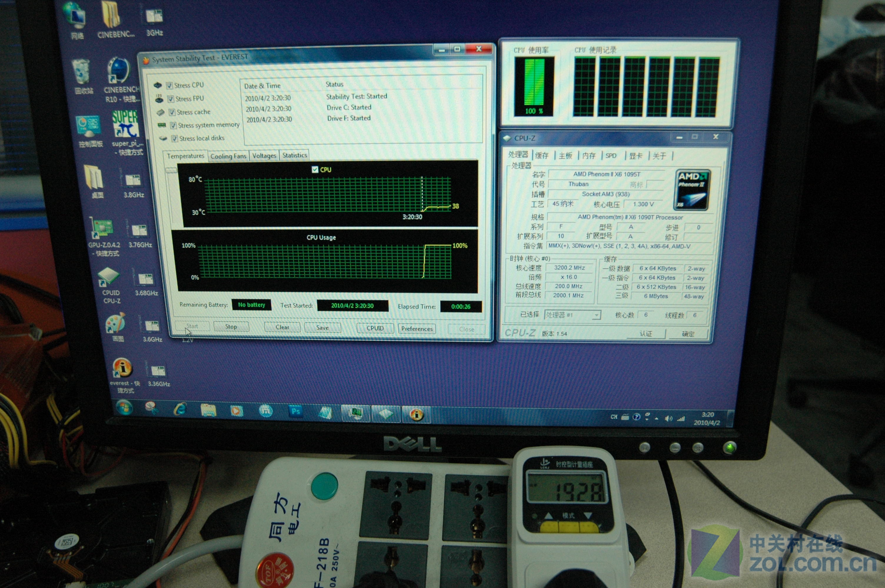Switch to the EVEREST taskbar button

pos(416,414)
